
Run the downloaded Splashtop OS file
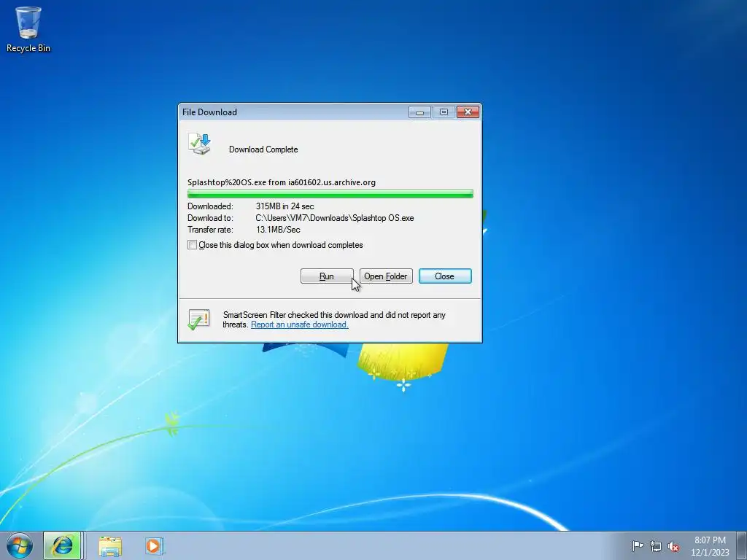327,276
